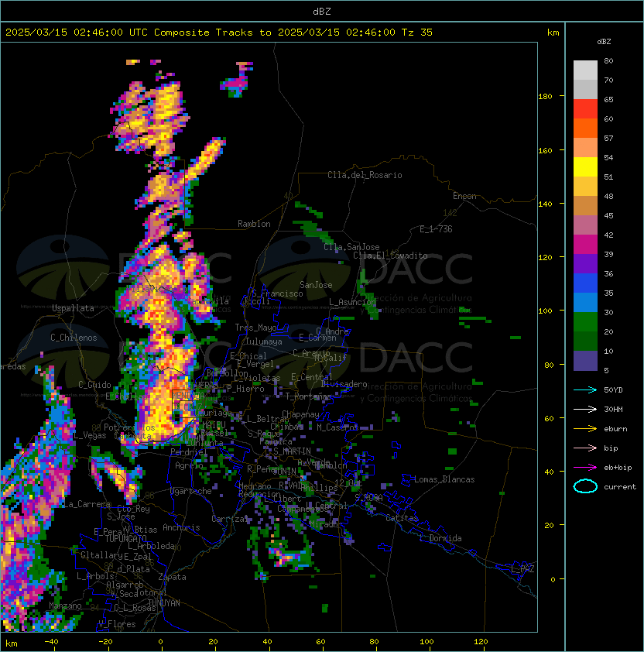644x652 pixels.
Task: Click the 5 dBZ dark purple swatch
Action: 585,361
